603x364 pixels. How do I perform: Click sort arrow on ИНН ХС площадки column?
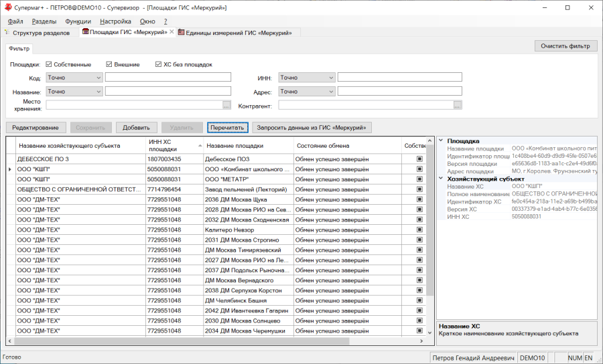click(200, 146)
